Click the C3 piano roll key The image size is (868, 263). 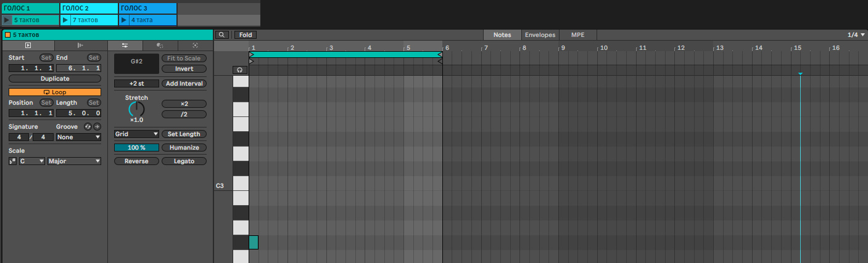point(241,183)
